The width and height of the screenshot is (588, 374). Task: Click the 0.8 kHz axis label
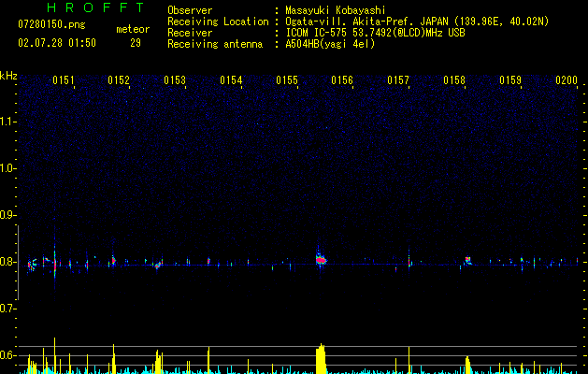click(7, 262)
